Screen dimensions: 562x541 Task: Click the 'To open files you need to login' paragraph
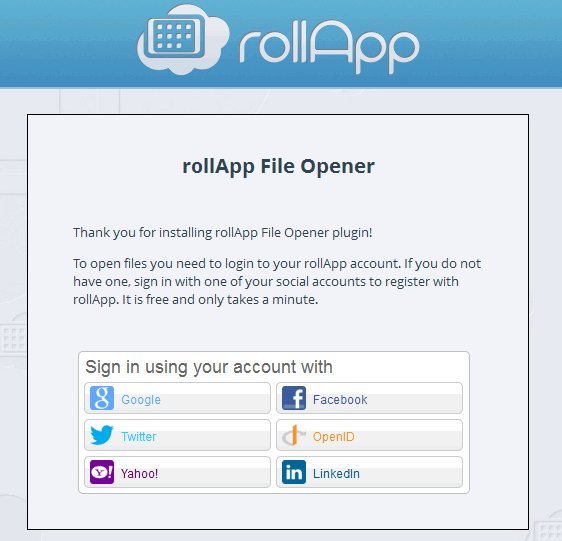click(x=277, y=281)
